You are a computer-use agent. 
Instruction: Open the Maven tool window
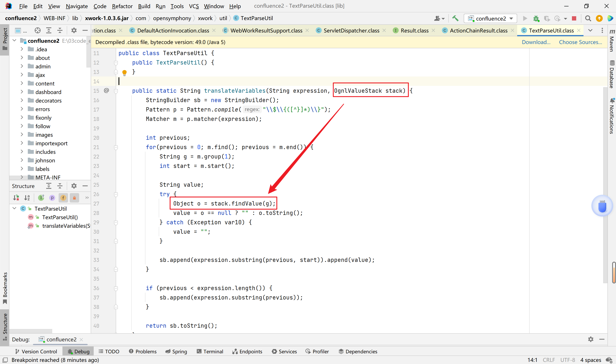(612, 40)
